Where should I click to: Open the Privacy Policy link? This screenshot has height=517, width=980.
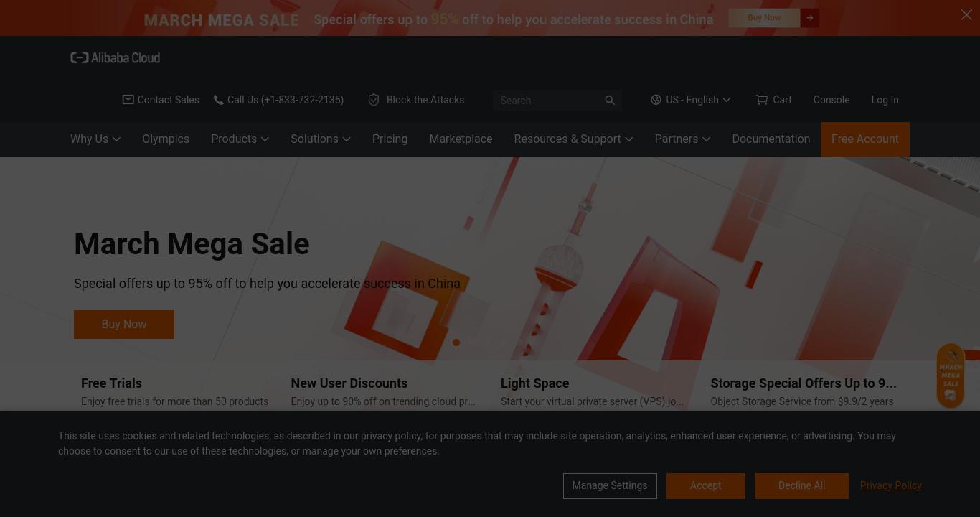pyautogui.click(x=891, y=485)
